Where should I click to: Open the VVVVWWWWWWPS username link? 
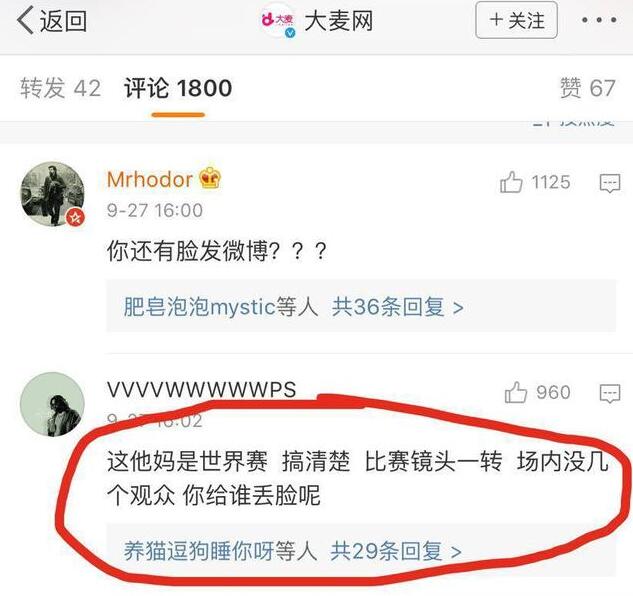coord(201,390)
